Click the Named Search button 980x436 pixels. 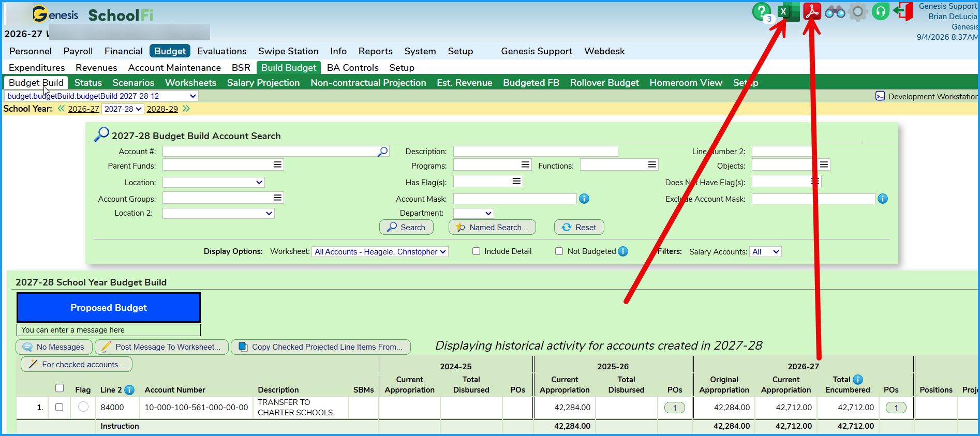pyautogui.click(x=492, y=228)
